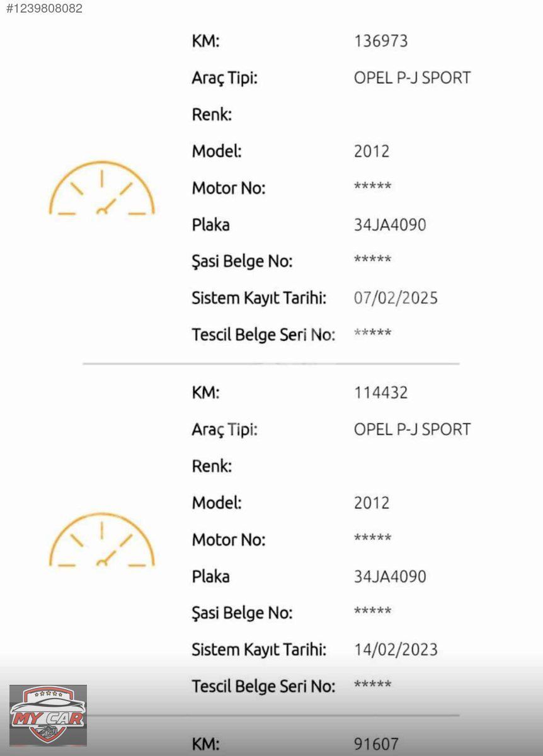Click the 07/02/2025 registration date
543x756 pixels.
(x=396, y=298)
